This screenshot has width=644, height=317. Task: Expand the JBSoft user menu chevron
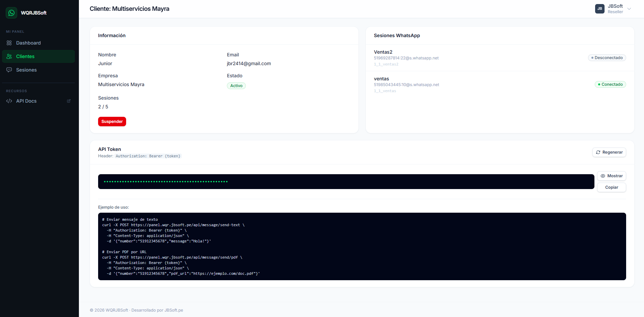(x=629, y=9)
